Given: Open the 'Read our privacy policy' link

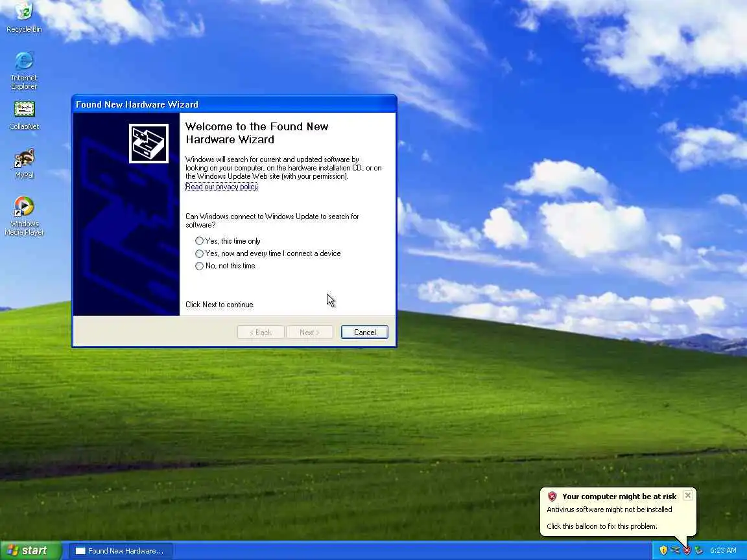Looking at the screenshot, I should [222, 187].
